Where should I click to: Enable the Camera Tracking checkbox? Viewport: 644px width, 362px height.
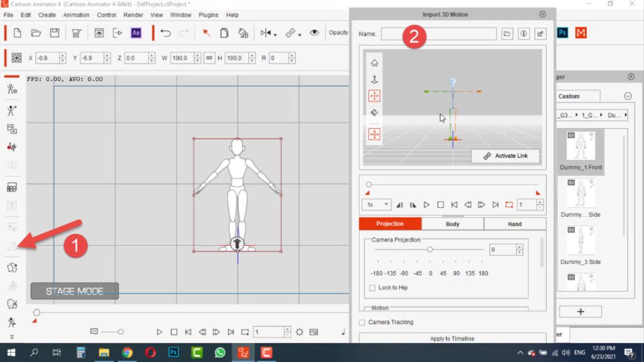pyautogui.click(x=362, y=322)
